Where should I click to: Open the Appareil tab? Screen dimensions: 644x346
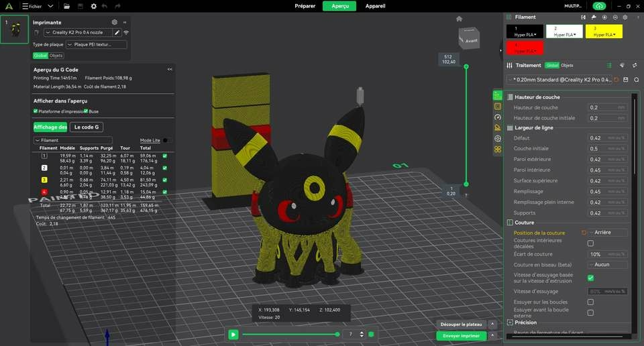pos(375,6)
